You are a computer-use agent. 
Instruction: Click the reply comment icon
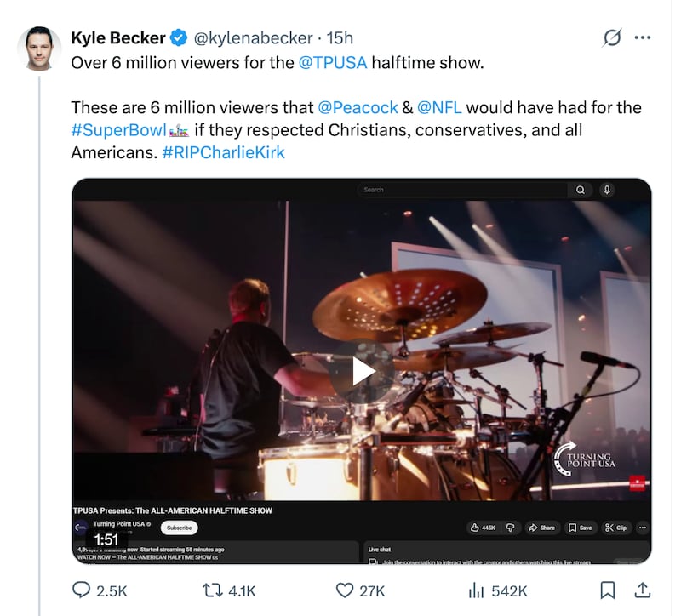click(x=83, y=590)
